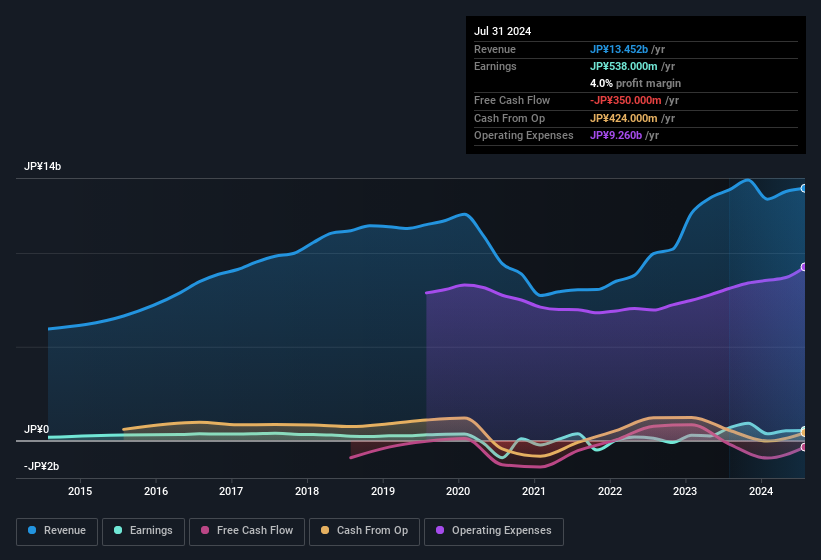Click the 2021 x-axis label
The width and height of the screenshot is (821, 560).
(534, 491)
